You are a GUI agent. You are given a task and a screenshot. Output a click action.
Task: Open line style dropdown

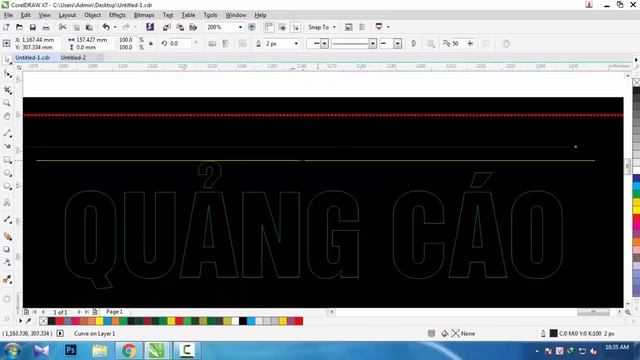pos(372,43)
